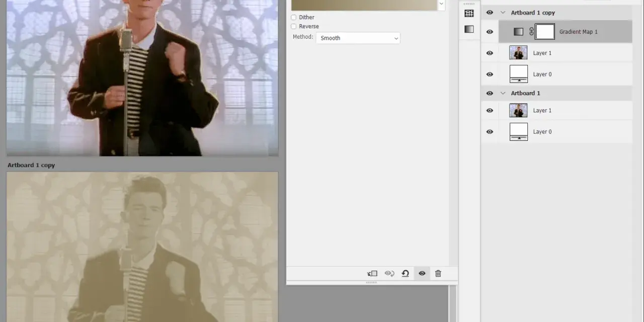Hide Layer 1 in Artboard 1 copy

(x=490, y=53)
